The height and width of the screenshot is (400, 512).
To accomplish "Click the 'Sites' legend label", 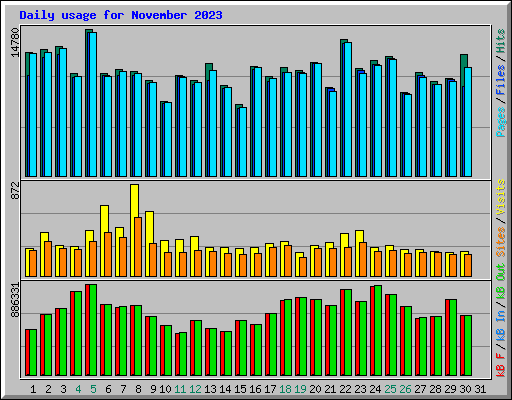I will pos(501,242).
